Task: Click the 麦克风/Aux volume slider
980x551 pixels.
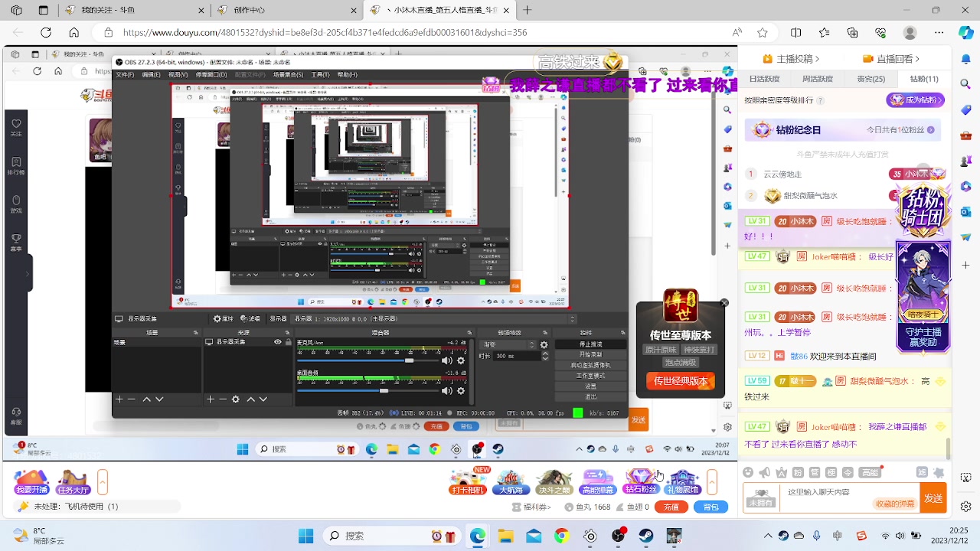Action: click(x=369, y=360)
